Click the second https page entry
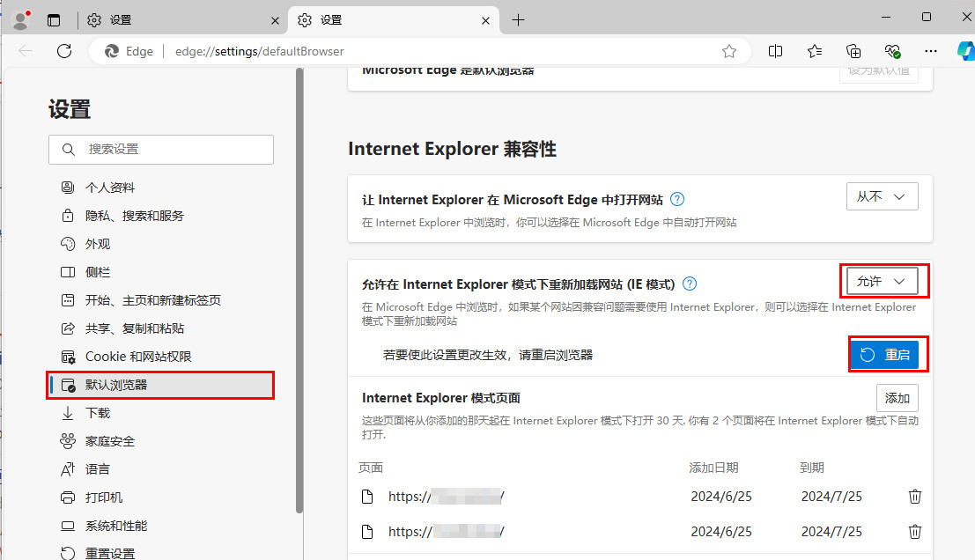Viewport: 975px width, 560px height. pos(446,532)
